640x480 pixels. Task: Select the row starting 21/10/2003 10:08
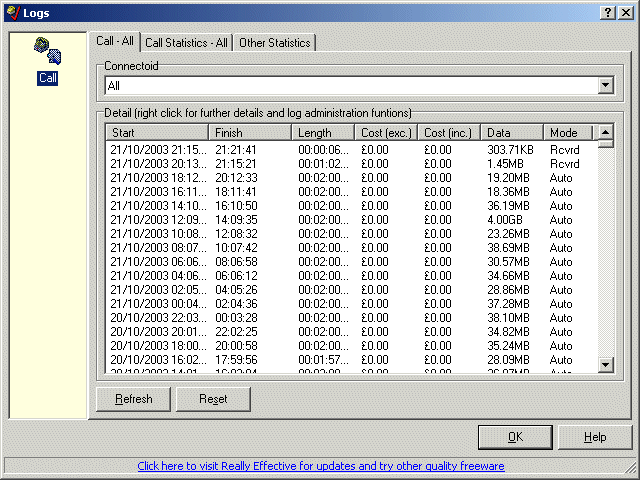point(351,234)
